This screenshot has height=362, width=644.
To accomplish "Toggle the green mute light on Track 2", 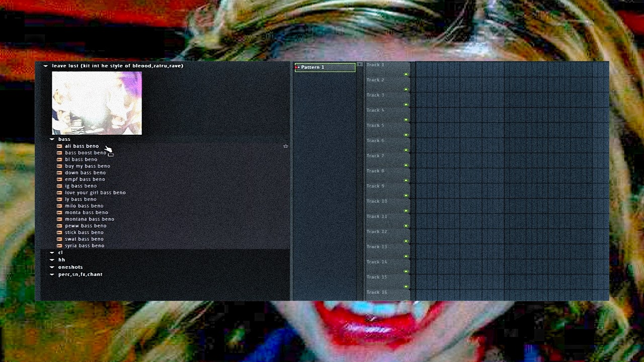I will 406,89.
